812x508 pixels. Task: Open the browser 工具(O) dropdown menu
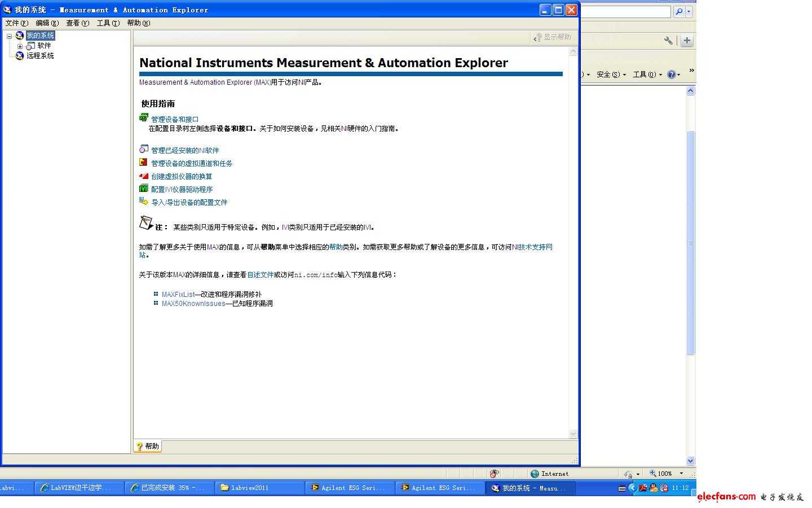click(647, 75)
